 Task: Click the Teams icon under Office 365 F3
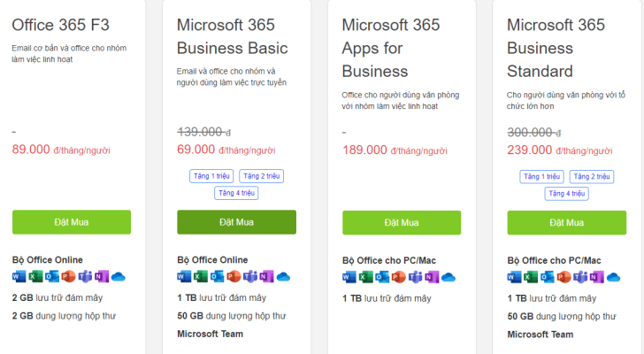pyautogui.click(x=85, y=276)
